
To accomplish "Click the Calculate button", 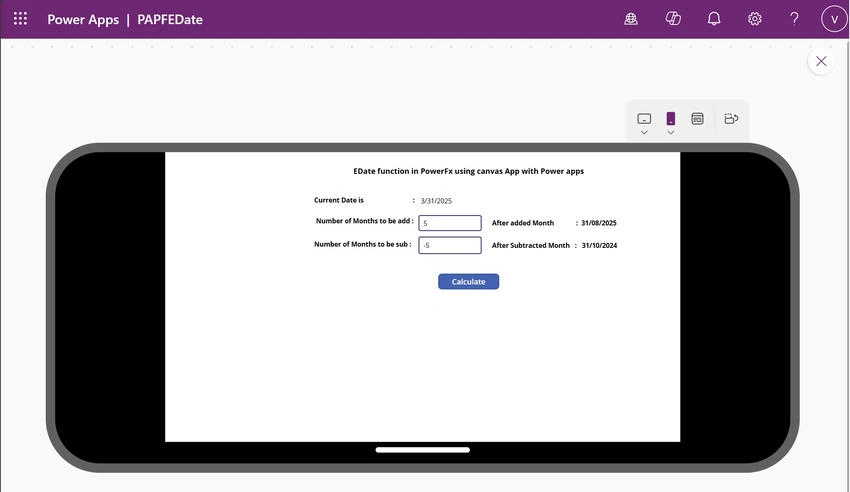I will 468,282.
